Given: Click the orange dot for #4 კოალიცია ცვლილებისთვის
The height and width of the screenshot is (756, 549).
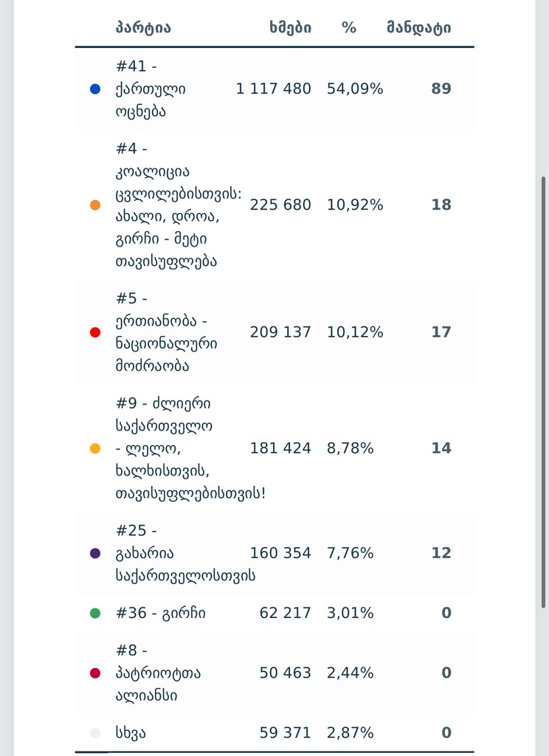Looking at the screenshot, I should click(x=95, y=205).
